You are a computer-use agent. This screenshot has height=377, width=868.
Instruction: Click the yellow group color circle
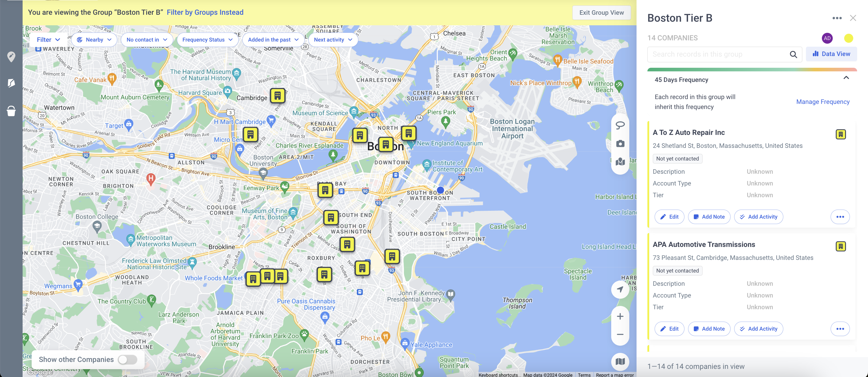point(848,38)
